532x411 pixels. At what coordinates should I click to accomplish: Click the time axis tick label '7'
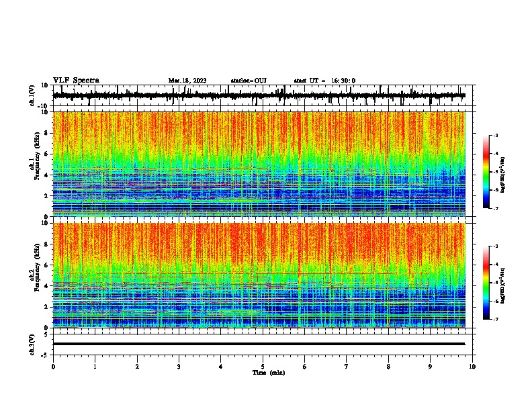347,367
